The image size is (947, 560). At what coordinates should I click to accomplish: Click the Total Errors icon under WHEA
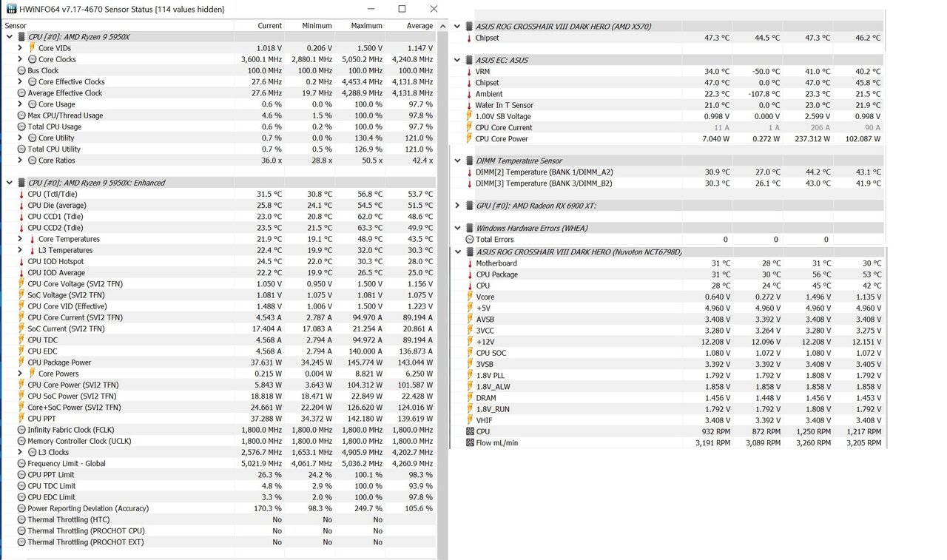[471, 240]
